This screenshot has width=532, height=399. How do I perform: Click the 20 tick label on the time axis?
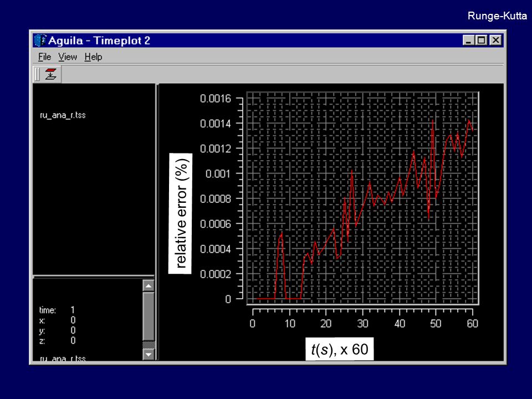[326, 323]
